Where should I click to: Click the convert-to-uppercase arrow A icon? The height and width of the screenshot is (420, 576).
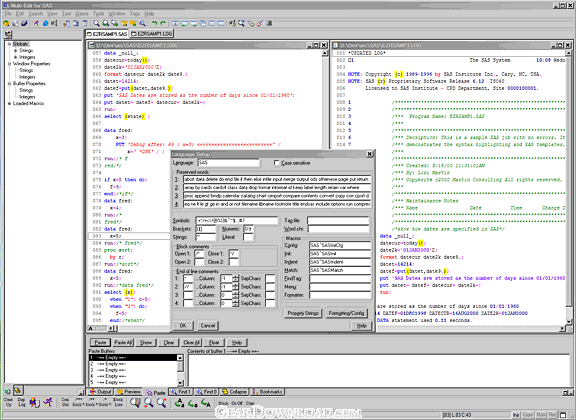(x=206, y=403)
